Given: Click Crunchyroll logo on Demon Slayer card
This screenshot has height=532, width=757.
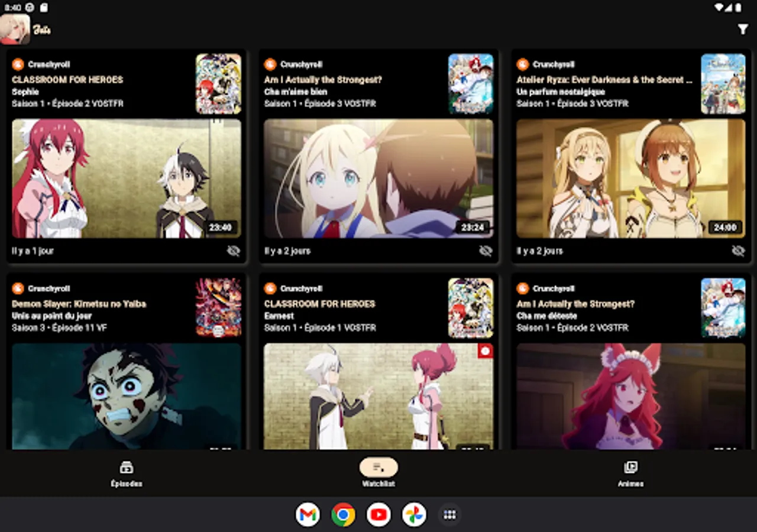Looking at the screenshot, I should click(18, 288).
